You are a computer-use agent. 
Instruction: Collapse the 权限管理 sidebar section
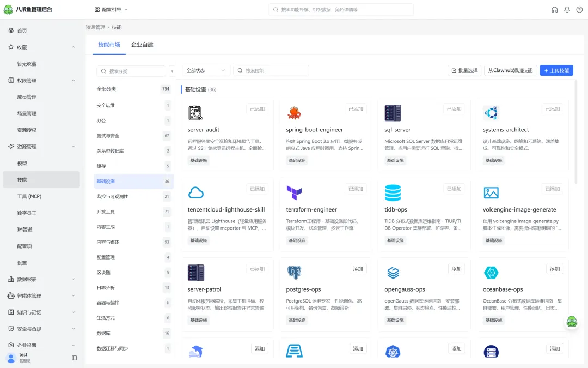[73, 80]
